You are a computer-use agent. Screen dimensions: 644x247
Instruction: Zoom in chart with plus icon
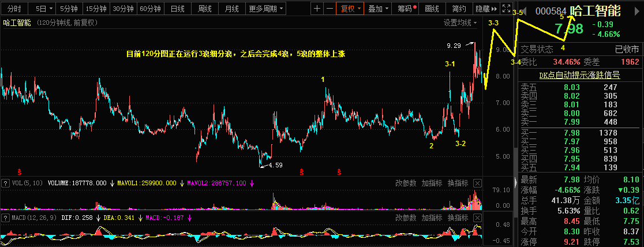(317, 8)
